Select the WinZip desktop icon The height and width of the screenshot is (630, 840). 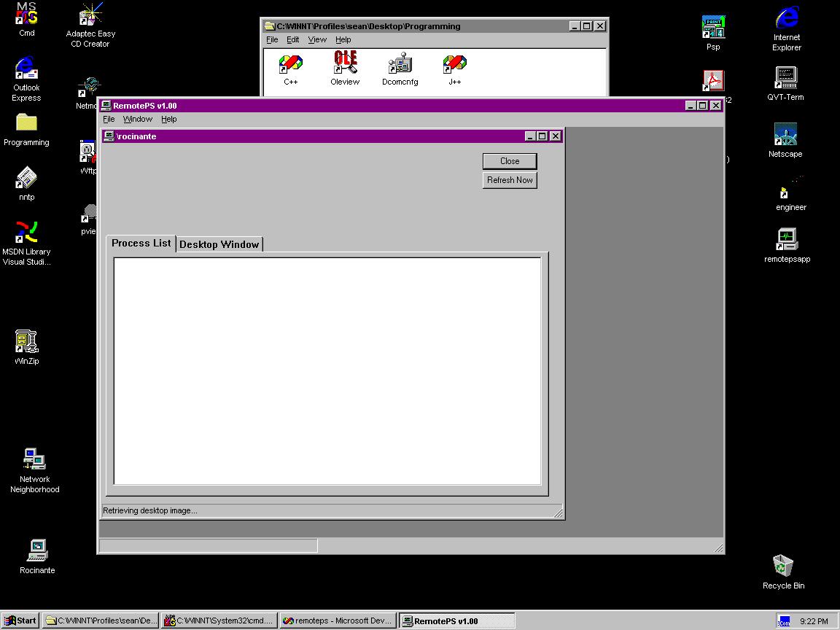(27, 342)
